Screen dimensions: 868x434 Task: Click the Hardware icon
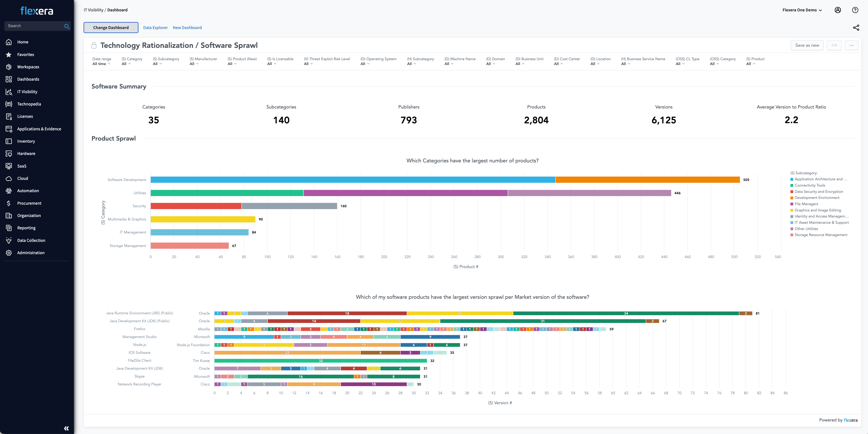point(9,153)
